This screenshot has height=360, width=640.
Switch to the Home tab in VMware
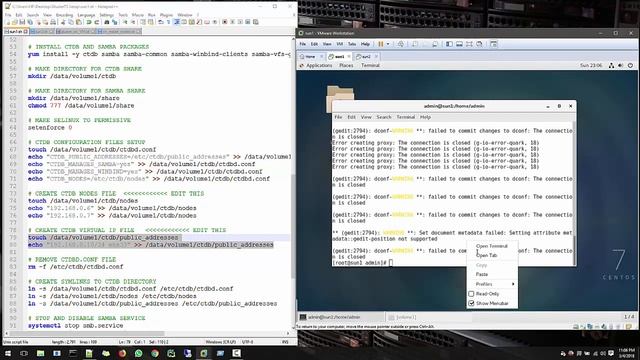[x=310, y=56]
